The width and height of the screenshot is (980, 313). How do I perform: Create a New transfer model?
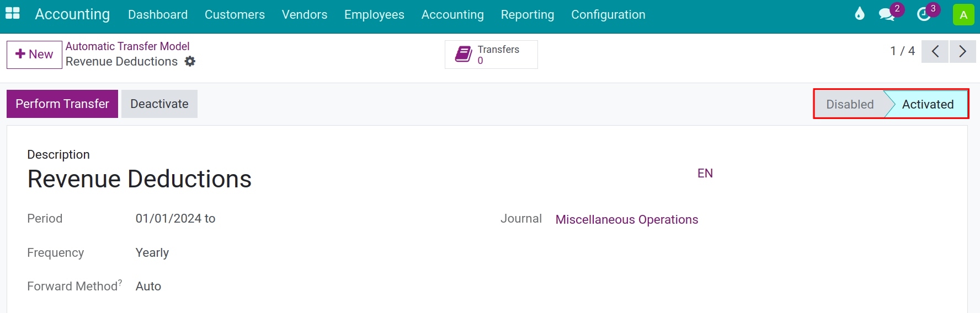(34, 55)
